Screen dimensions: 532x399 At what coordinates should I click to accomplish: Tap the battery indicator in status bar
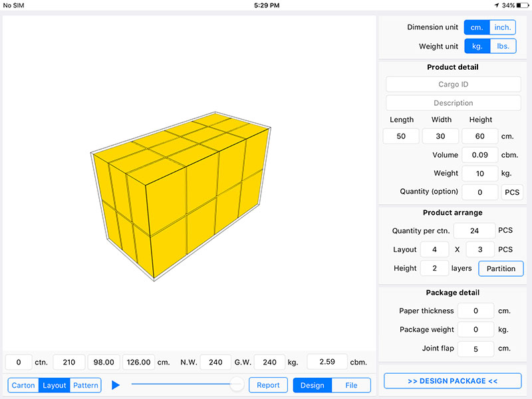click(x=523, y=5)
